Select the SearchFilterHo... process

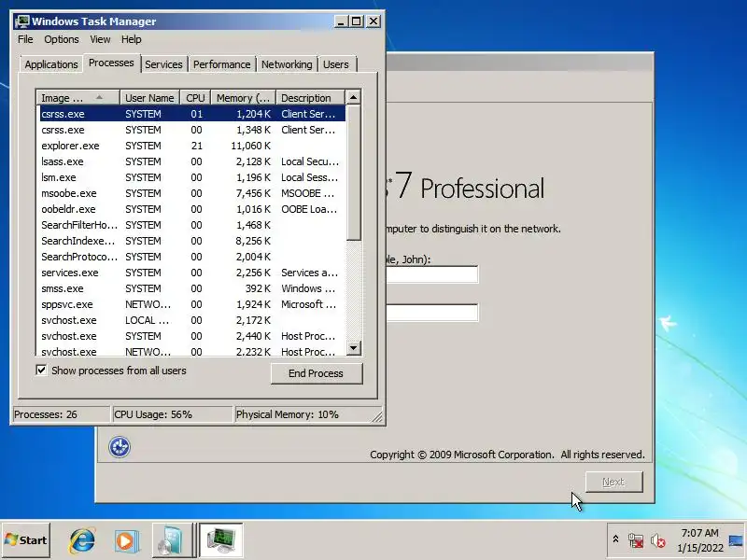tap(192, 225)
